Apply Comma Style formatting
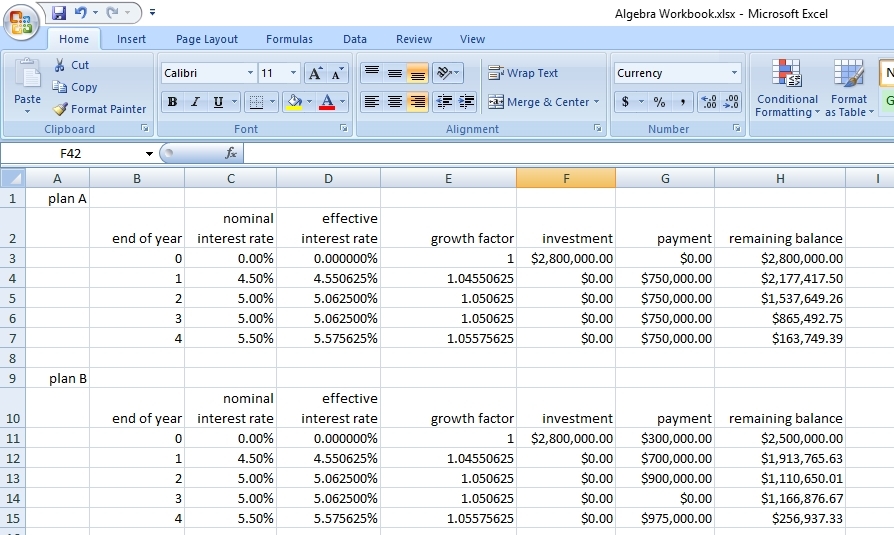894x535 pixels. click(x=682, y=102)
